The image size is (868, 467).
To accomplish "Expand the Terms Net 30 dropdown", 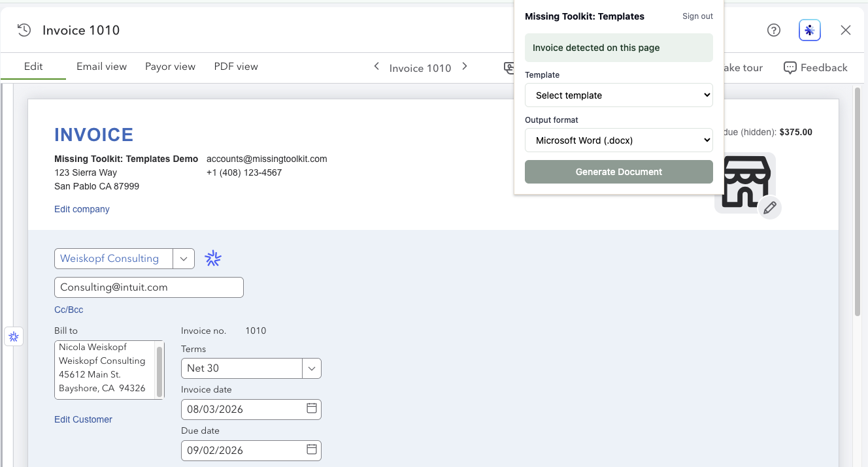I will [x=312, y=368].
